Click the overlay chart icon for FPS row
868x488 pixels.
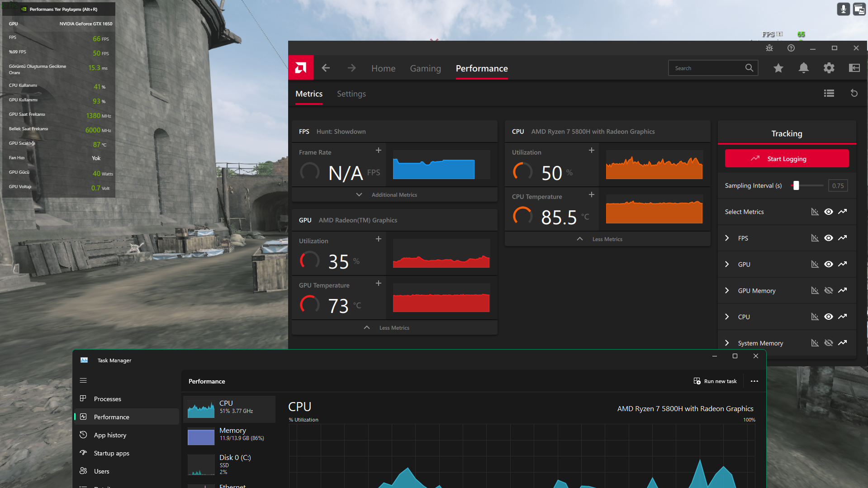pyautogui.click(x=815, y=238)
